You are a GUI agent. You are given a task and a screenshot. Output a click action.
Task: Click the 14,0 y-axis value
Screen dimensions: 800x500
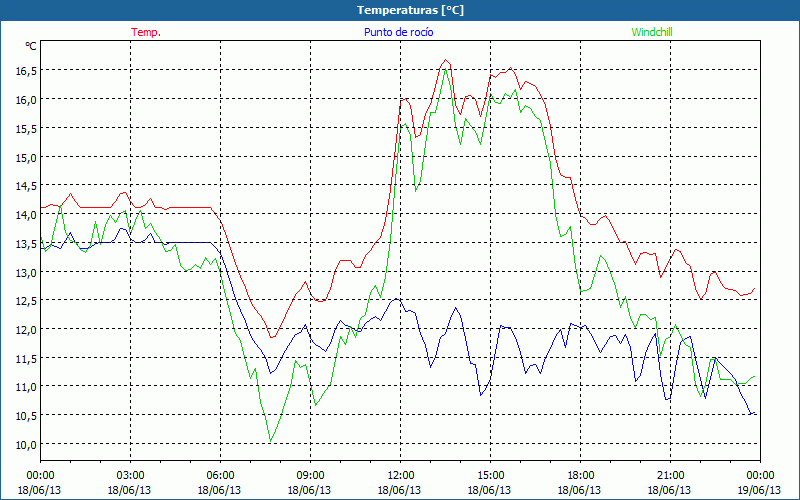tap(26, 214)
